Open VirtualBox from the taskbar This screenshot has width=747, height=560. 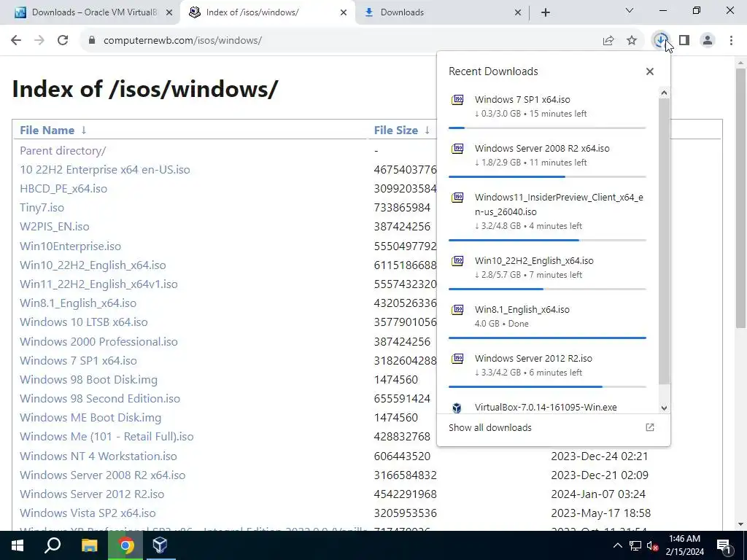click(x=160, y=545)
